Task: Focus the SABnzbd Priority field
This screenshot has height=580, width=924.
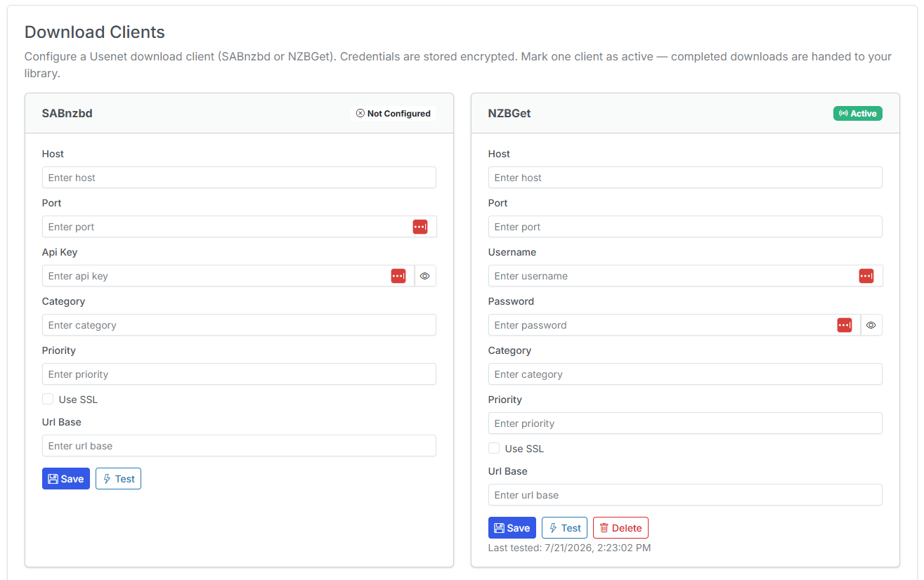Action: [239, 374]
